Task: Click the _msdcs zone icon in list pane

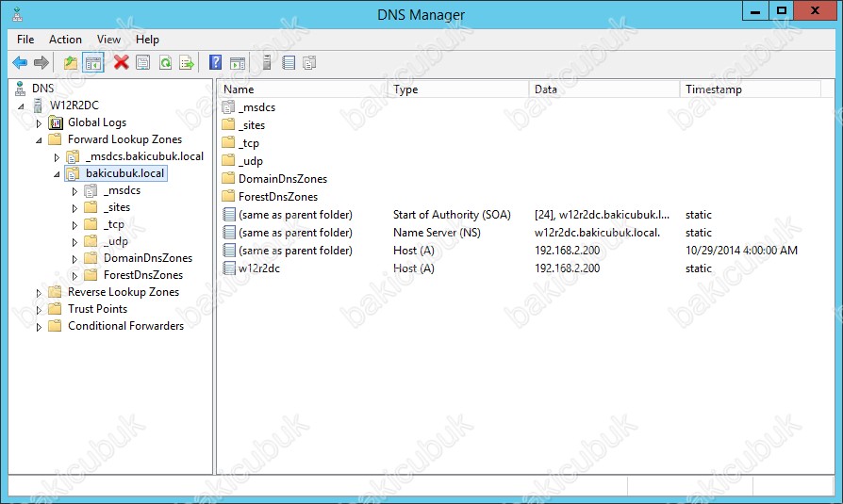Action: [228, 107]
